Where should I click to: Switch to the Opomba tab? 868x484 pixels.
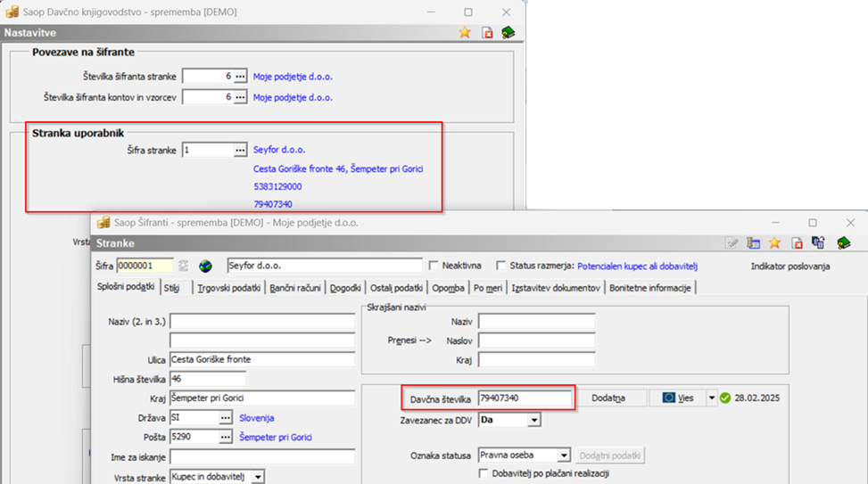(449, 288)
